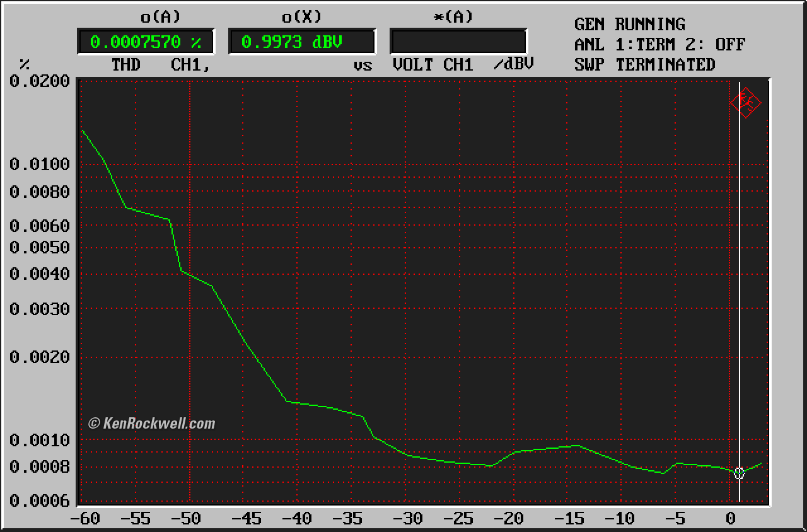The width and height of the screenshot is (807, 532).
Task: Click the 0.0010 Y-axis gridline label
Action: pos(39,440)
